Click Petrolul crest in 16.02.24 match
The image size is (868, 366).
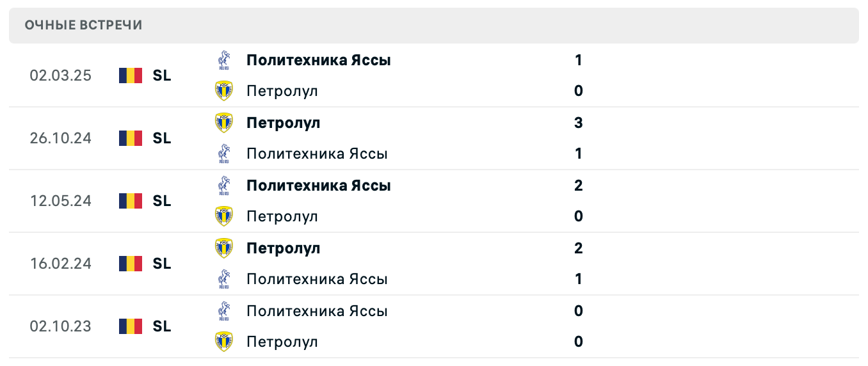[x=224, y=248]
